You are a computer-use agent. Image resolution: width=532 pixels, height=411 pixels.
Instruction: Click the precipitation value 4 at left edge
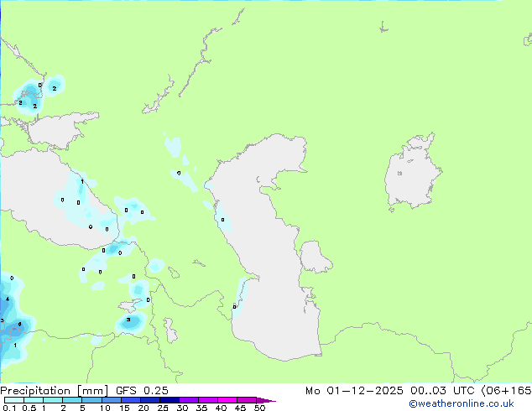8,299
